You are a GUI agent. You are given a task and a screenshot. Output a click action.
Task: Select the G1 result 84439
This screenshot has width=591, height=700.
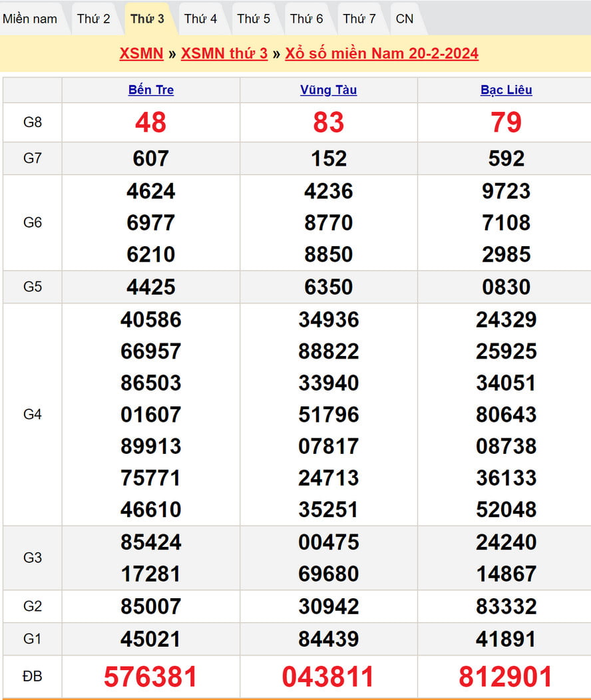329,639
